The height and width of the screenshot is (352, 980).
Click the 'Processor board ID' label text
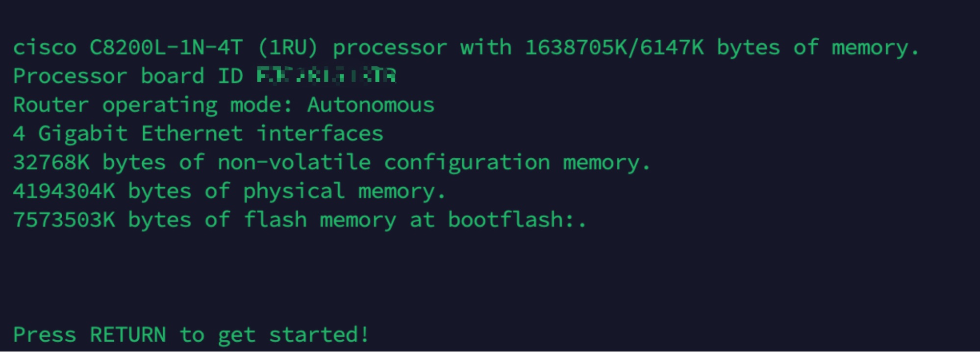(127, 76)
